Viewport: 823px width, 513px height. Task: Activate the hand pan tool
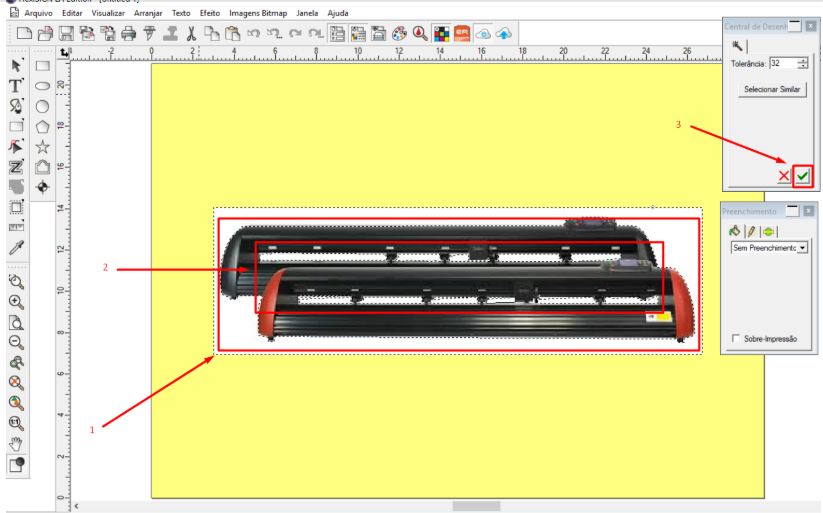tap(16, 443)
